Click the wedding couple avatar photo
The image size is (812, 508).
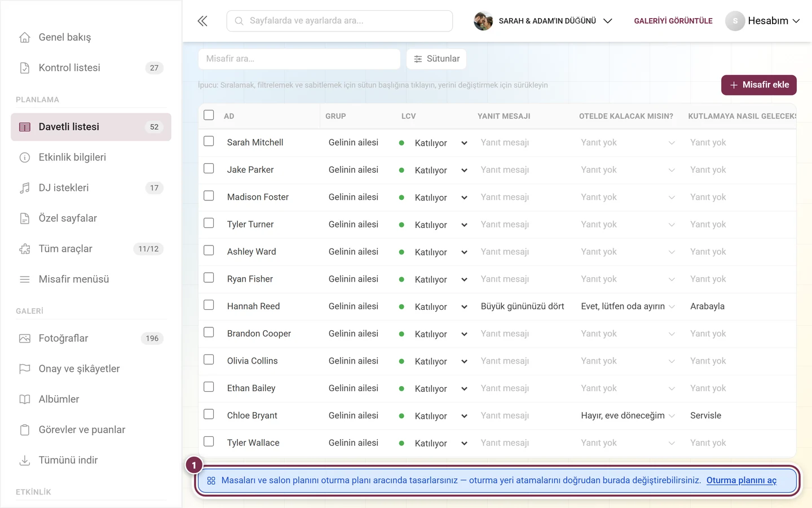tap(483, 21)
